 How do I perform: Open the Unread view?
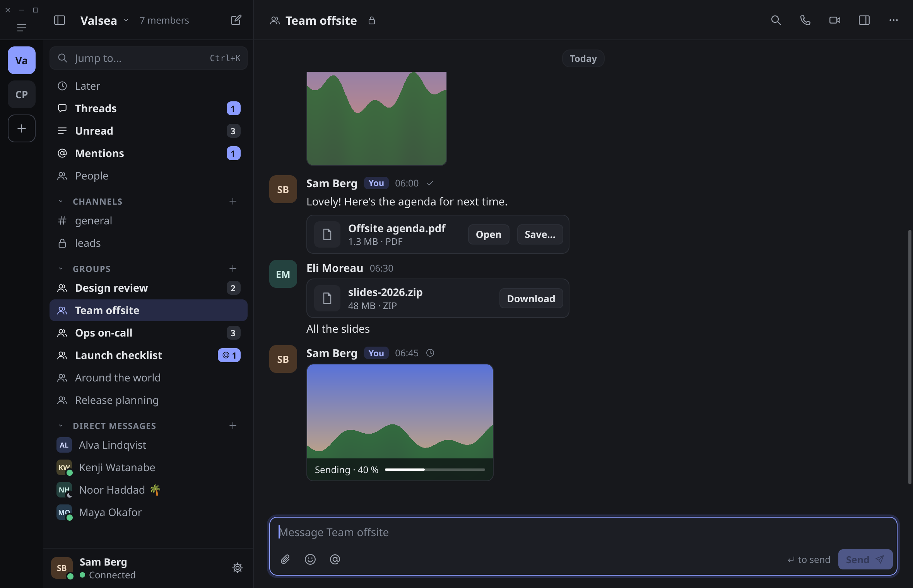point(149,131)
